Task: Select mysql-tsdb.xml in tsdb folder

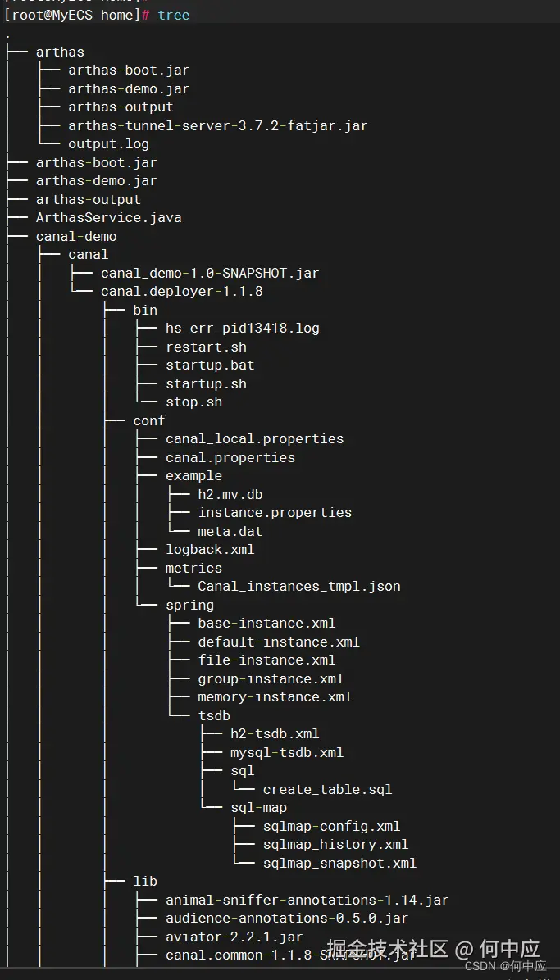Action: point(286,752)
